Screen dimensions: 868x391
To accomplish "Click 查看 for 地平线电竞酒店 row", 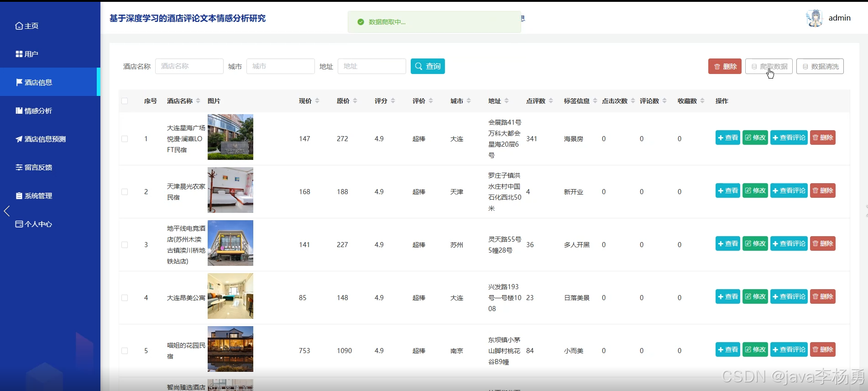I will (x=728, y=243).
